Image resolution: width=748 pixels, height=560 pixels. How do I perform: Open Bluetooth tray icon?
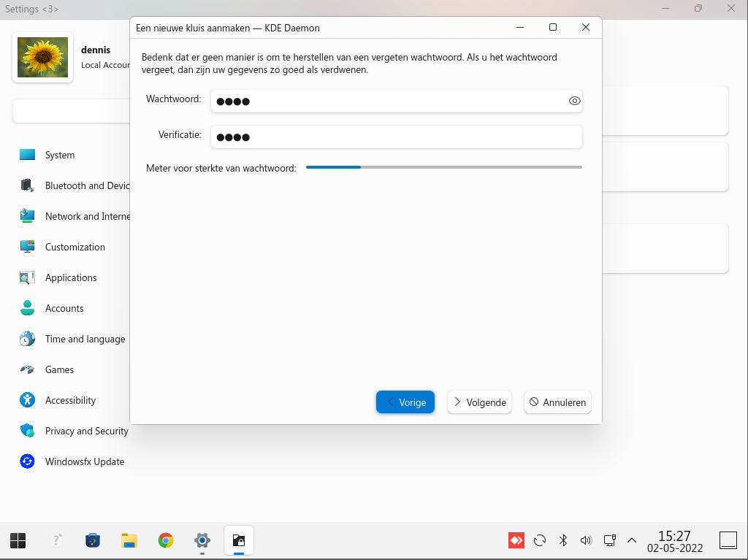click(563, 540)
